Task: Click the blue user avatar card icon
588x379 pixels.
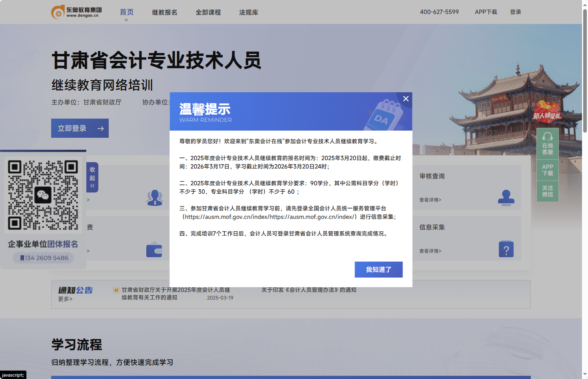Action: (x=155, y=198)
